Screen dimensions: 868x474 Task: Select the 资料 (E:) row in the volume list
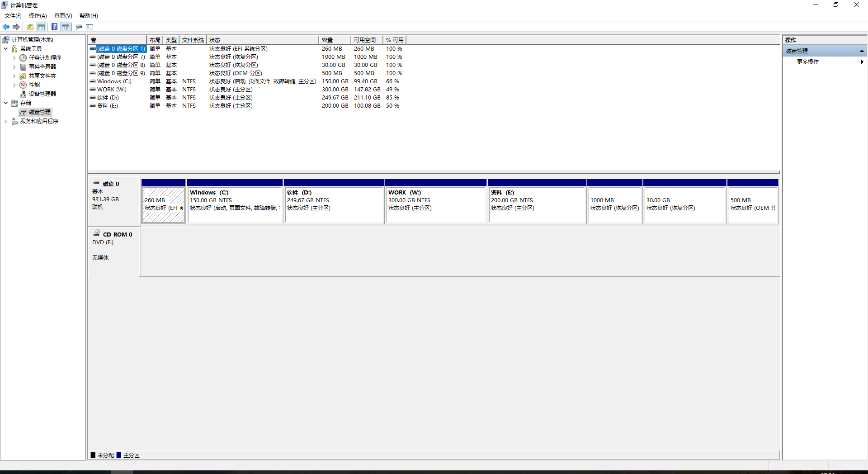pyautogui.click(x=247, y=106)
